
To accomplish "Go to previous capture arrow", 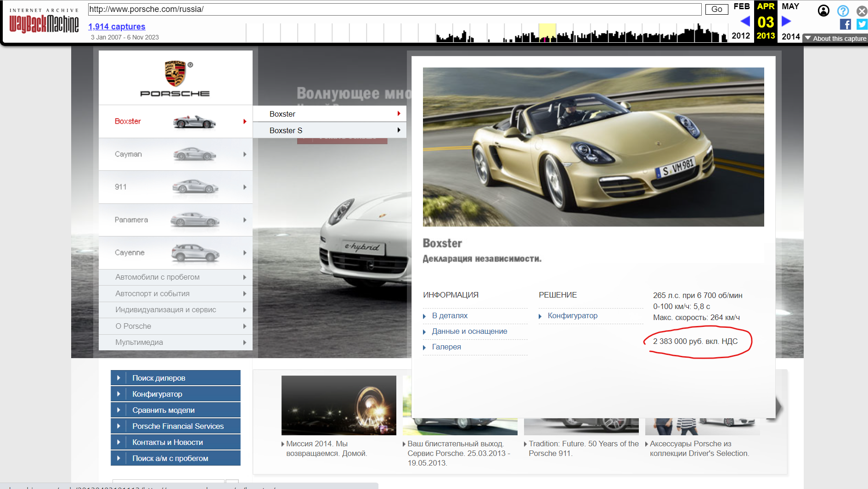I will coord(745,21).
